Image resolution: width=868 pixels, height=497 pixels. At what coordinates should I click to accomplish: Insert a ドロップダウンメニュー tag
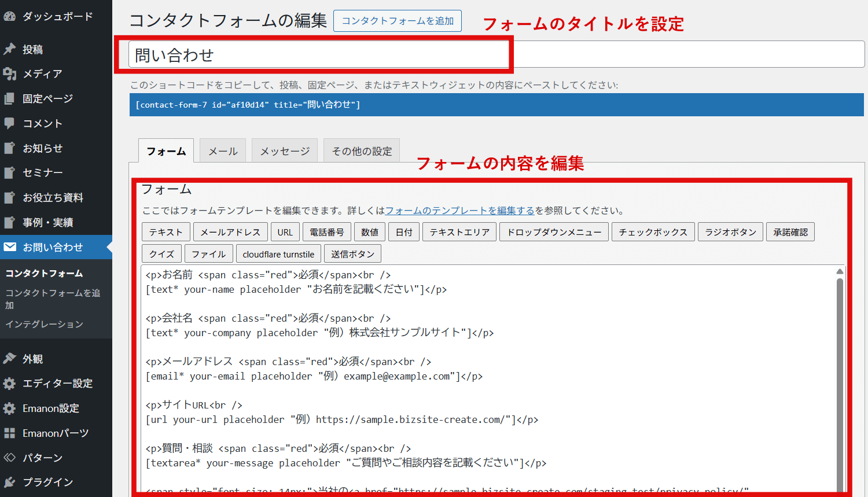tap(554, 232)
